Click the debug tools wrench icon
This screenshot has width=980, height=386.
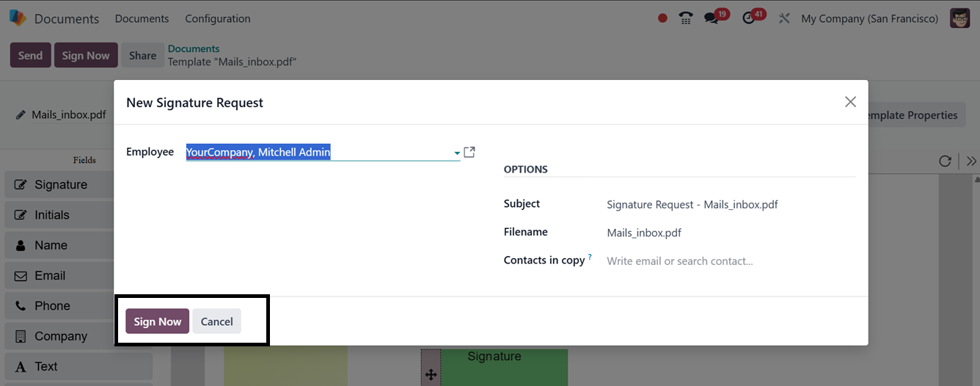tap(784, 18)
